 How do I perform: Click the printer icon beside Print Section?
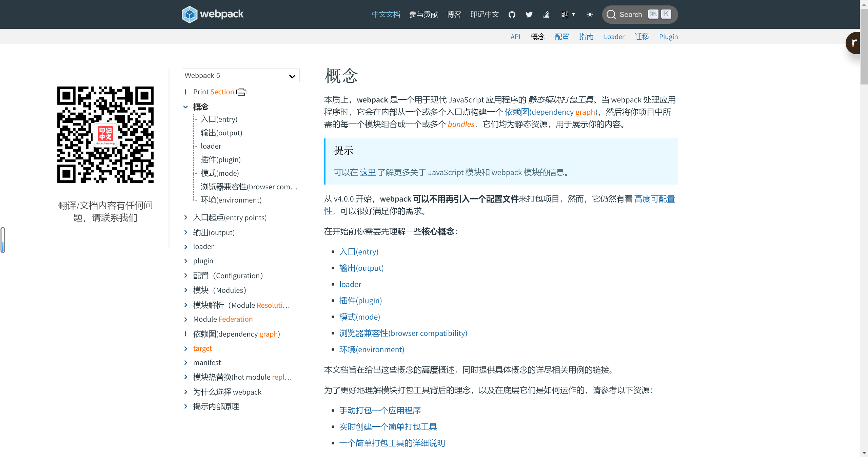(x=241, y=92)
